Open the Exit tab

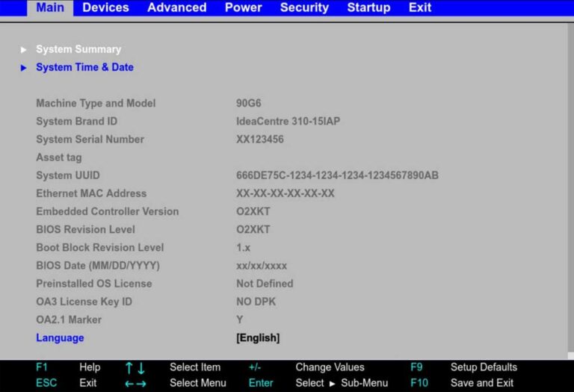(x=419, y=7)
